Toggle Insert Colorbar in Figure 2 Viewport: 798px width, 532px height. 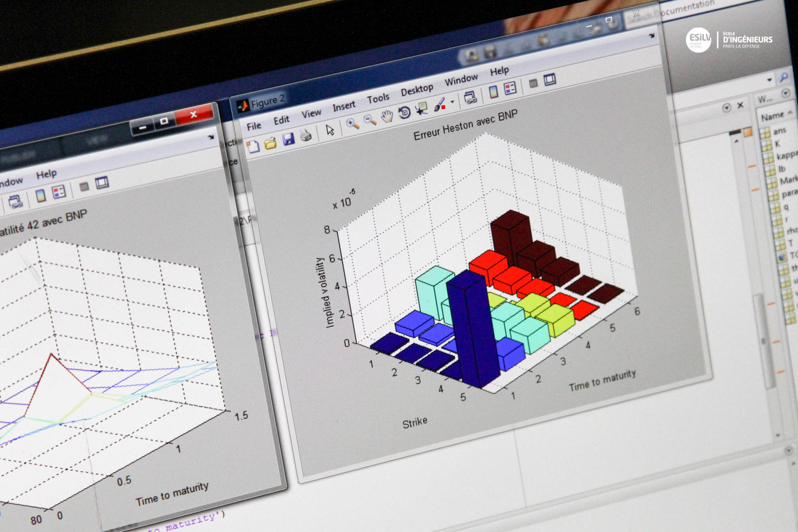pos(494,92)
